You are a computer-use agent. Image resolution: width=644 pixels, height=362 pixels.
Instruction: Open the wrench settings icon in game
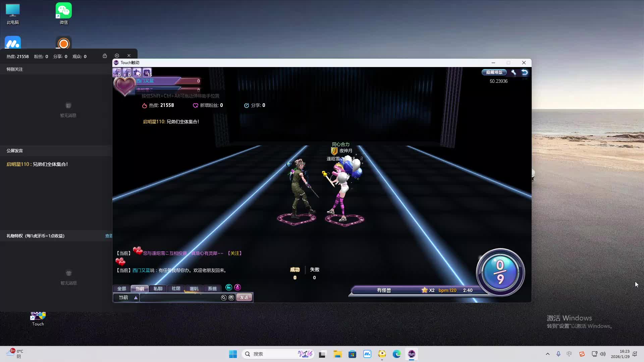click(x=514, y=72)
